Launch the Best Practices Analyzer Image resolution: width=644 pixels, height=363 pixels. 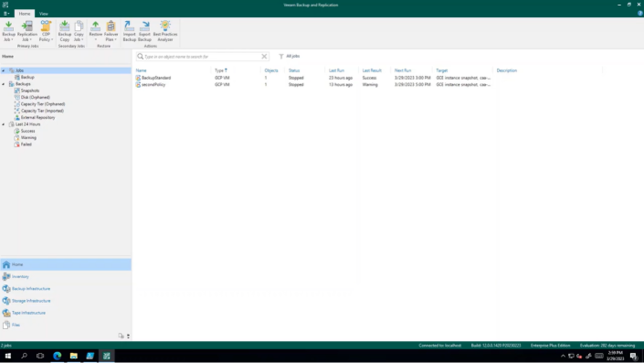click(x=165, y=31)
